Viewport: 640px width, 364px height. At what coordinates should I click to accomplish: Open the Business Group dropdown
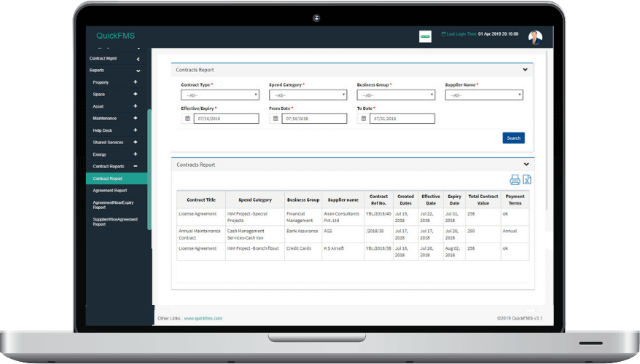pos(396,95)
